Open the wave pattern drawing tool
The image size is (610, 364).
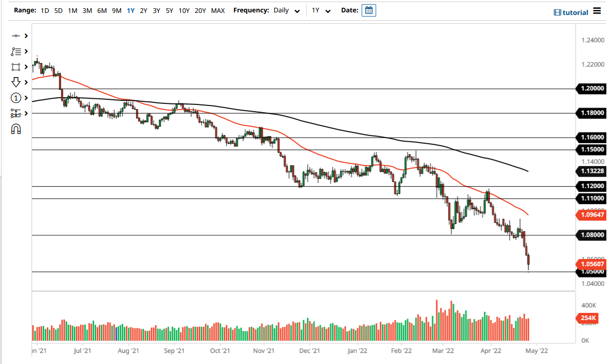point(14,51)
